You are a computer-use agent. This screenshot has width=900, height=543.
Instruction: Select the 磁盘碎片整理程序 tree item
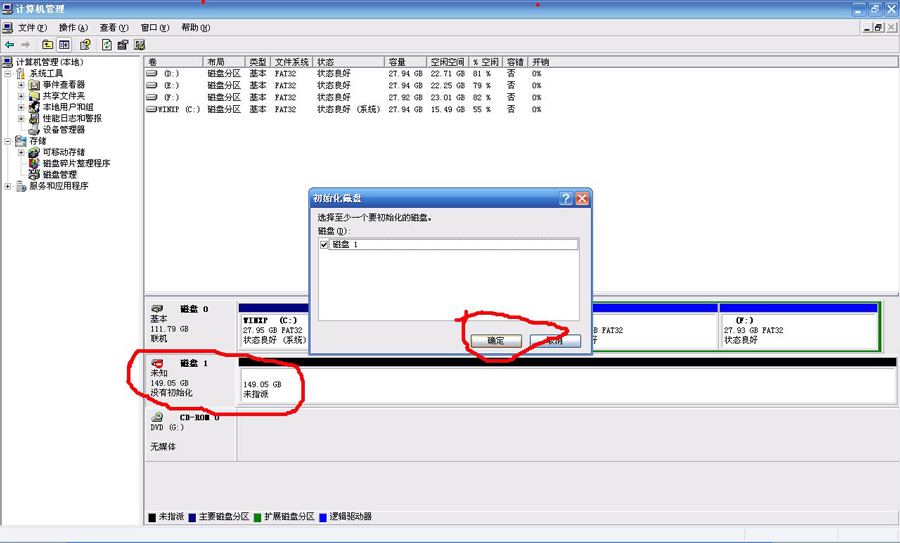point(76,163)
